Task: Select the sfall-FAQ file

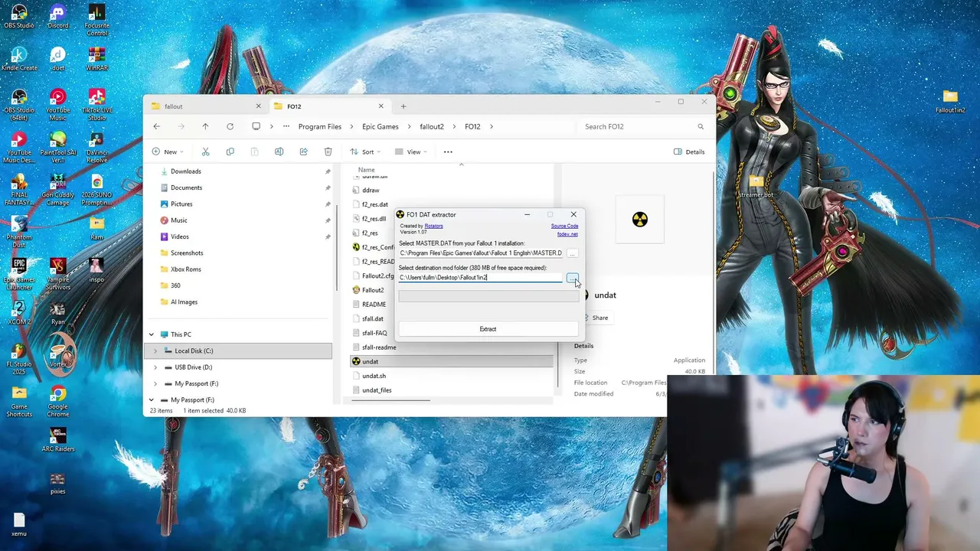Action: (374, 333)
